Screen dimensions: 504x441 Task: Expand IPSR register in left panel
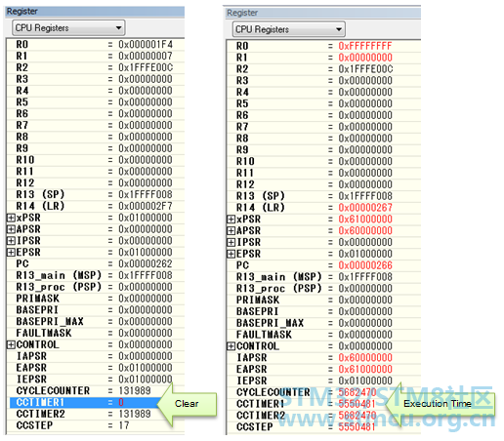(x=11, y=241)
